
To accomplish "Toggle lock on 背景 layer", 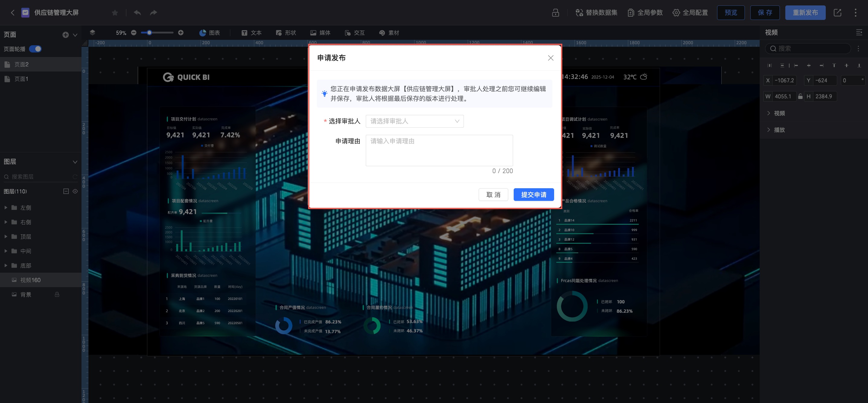I will coord(57,295).
